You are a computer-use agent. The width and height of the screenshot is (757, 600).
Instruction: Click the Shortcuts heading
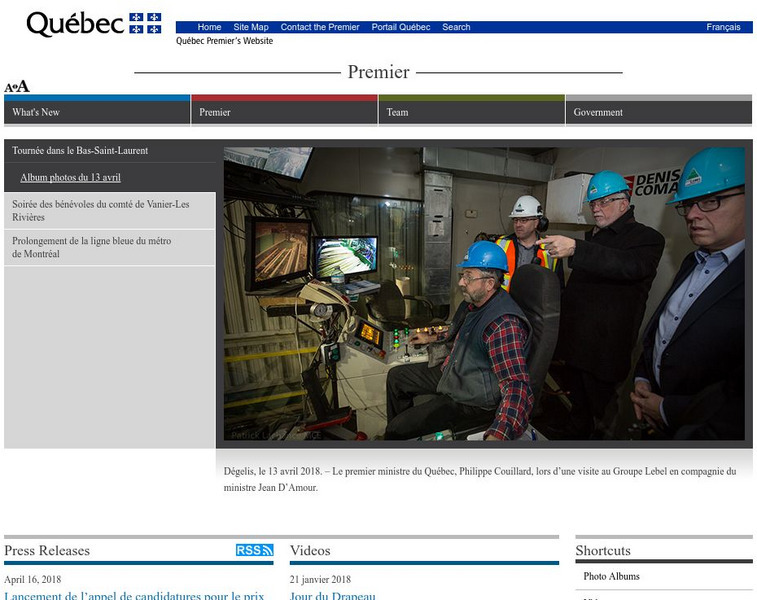tap(603, 550)
